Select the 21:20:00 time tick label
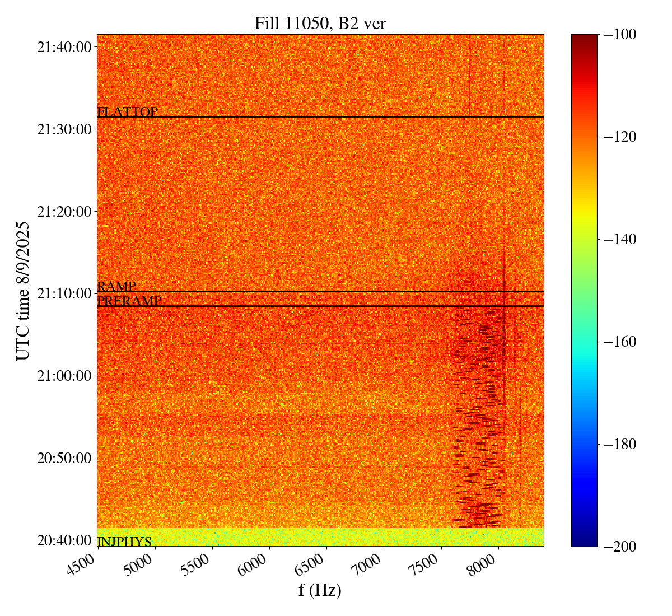Viewport: 672px width, 616px height. [64, 212]
